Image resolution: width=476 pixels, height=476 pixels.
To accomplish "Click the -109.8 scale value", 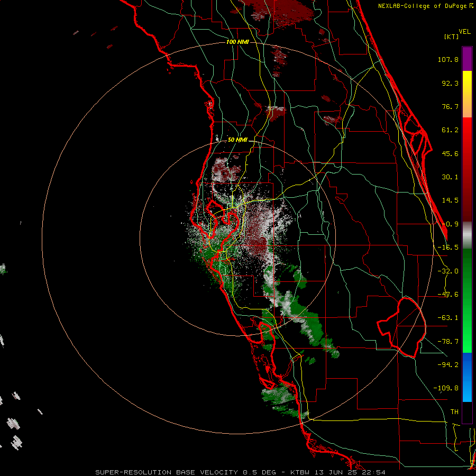I will (446, 388).
